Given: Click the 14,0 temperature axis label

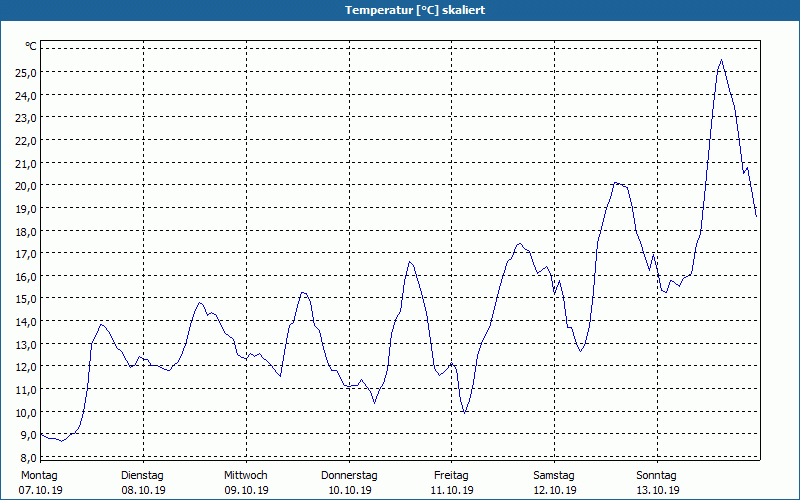Looking at the screenshot, I should 26,322.
